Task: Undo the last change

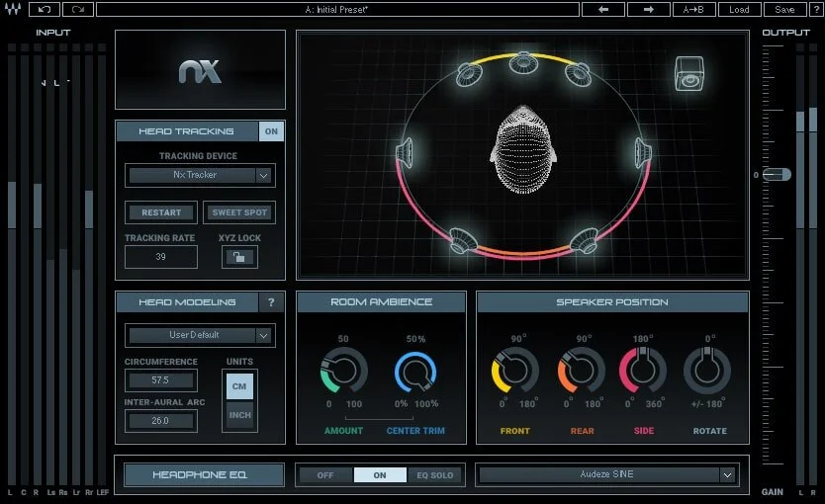Action: [x=45, y=10]
